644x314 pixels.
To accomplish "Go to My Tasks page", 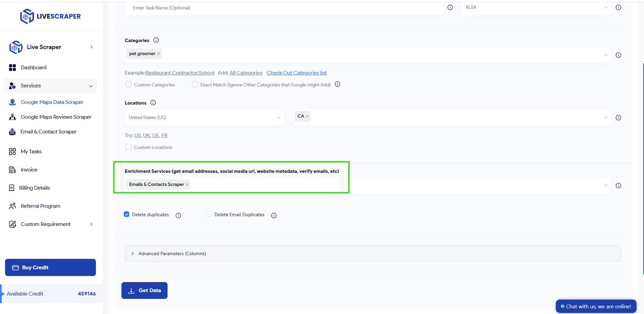I will click(31, 152).
